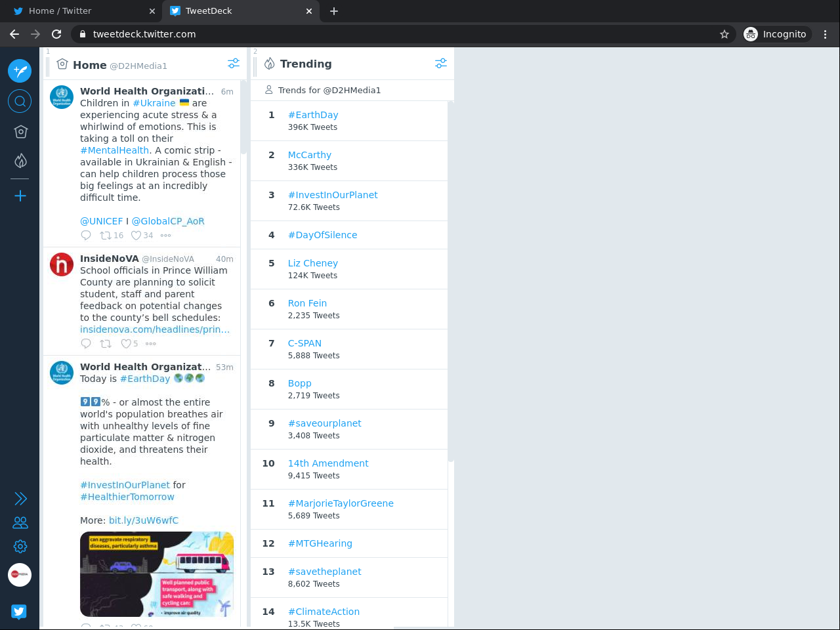Viewport: 840px width, 630px height.
Task: Reply to the WHO Ukraine children tweet
Action: (x=86, y=236)
